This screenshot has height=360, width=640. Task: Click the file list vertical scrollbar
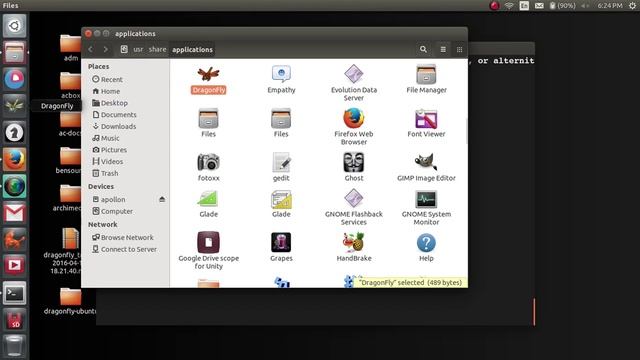click(467, 131)
